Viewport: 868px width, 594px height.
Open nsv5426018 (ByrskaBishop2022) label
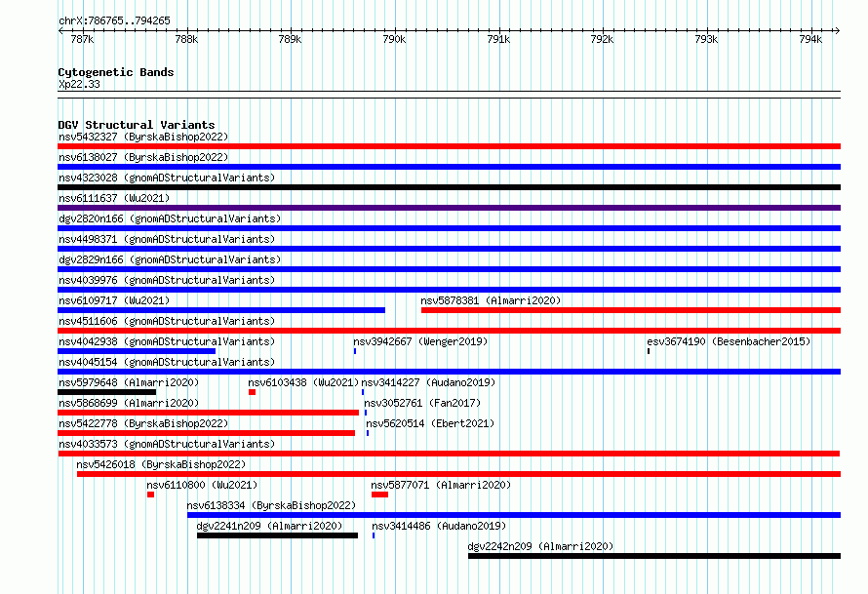[x=161, y=464]
